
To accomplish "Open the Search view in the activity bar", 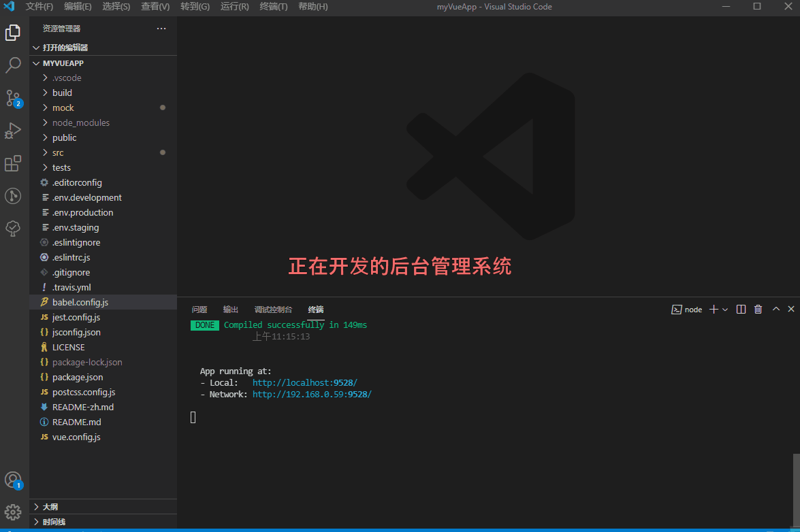I will point(12,65).
